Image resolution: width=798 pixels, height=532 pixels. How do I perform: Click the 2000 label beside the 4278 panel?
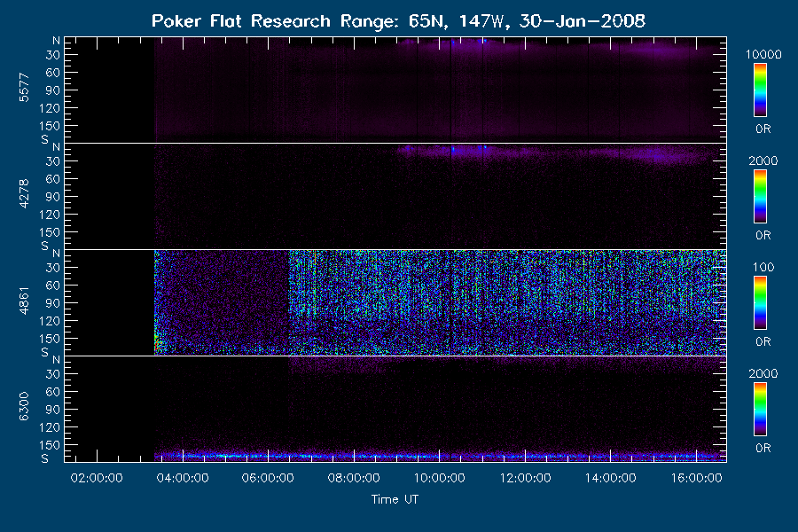pyautogui.click(x=763, y=160)
